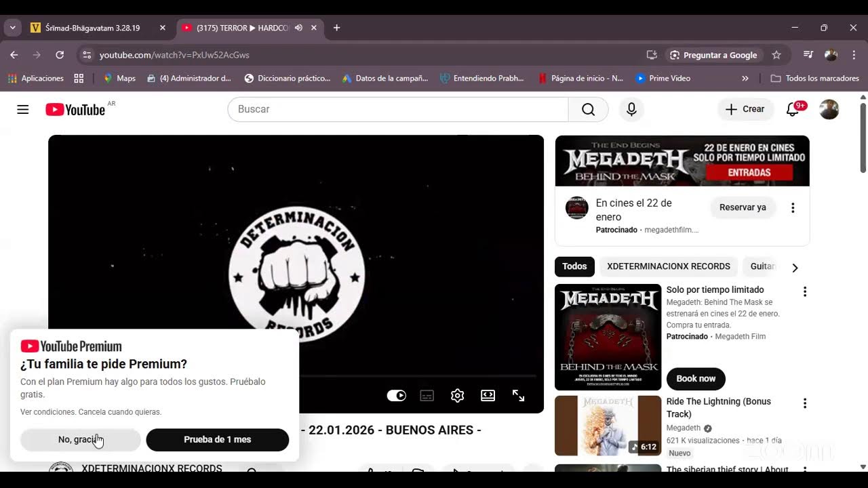868x488 pixels.
Task: Click the ENTRADAS banner button
Action: 749,173
